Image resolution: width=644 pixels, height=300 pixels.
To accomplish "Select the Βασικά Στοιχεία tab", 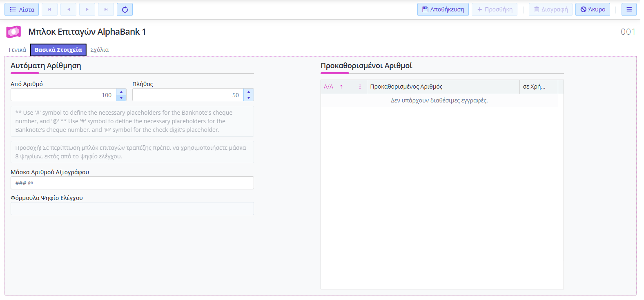I will tap(58, 50).
